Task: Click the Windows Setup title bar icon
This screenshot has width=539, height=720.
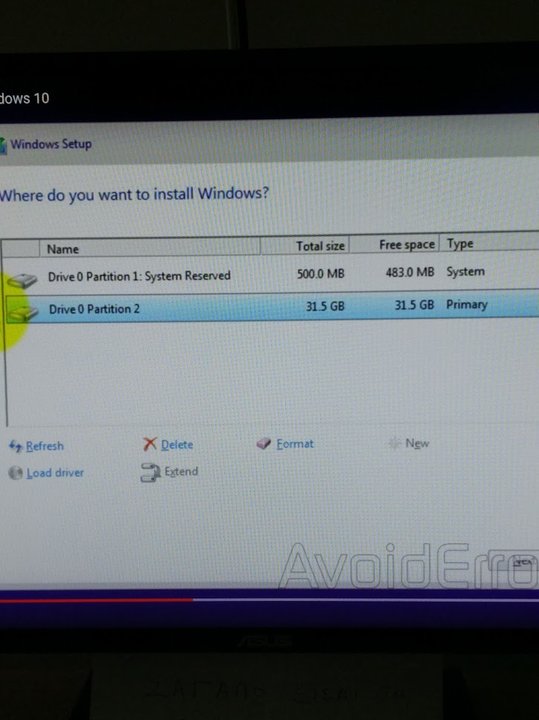Action: [x=3, y=146]
